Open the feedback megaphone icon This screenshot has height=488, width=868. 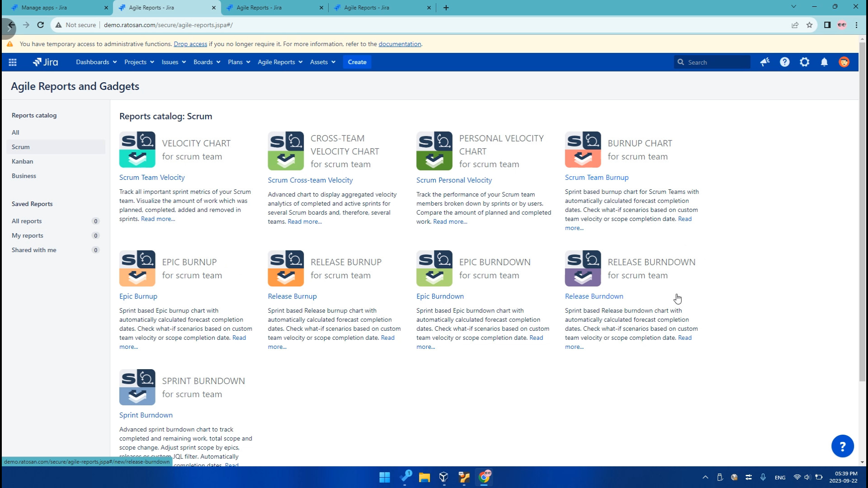coord(765,62)
